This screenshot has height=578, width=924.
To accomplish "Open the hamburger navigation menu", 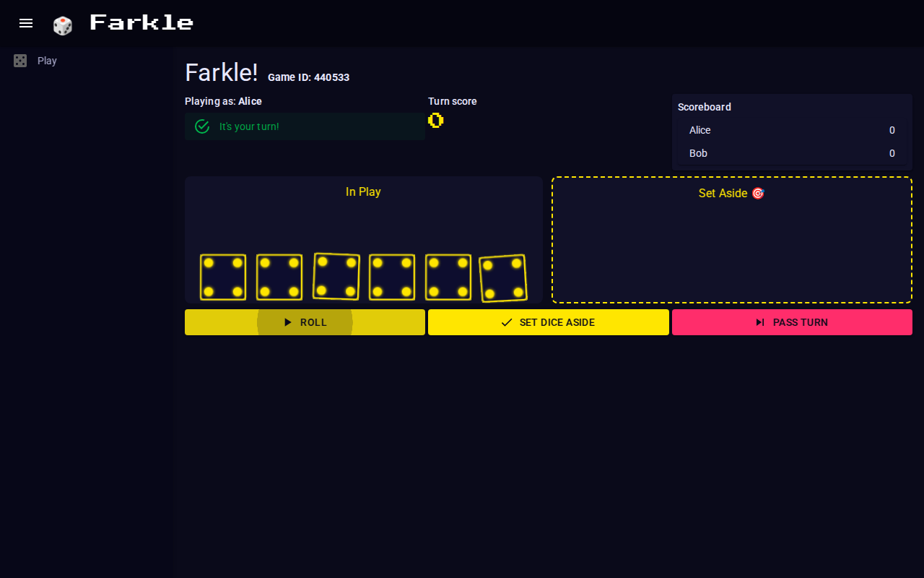I will point(26,23).
